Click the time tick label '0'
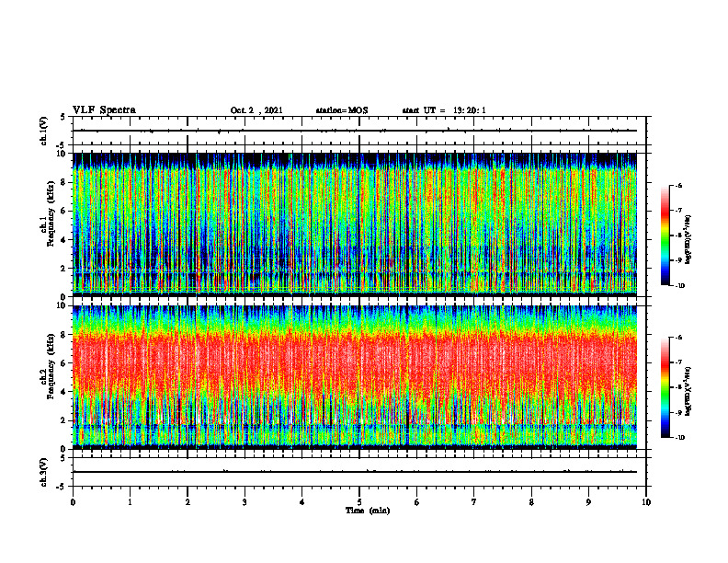 point(73,502)
